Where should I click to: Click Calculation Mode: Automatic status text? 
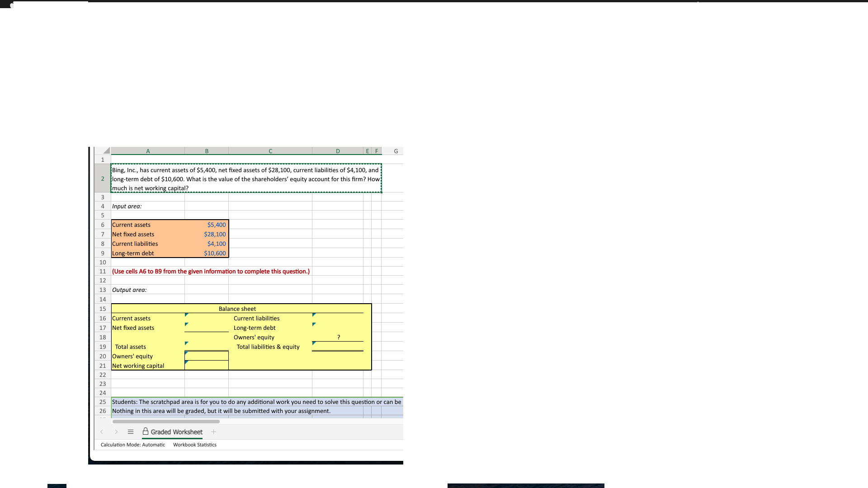coord(132,445)
